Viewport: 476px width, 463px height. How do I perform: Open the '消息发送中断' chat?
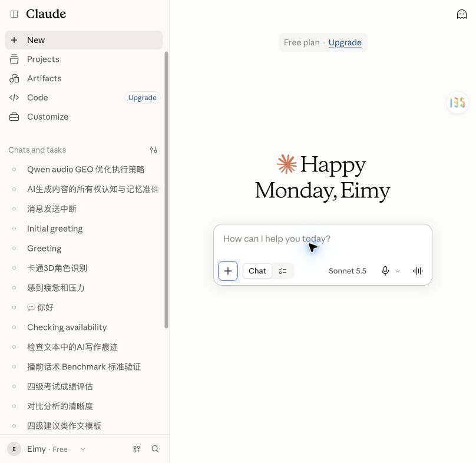point(52,209)
